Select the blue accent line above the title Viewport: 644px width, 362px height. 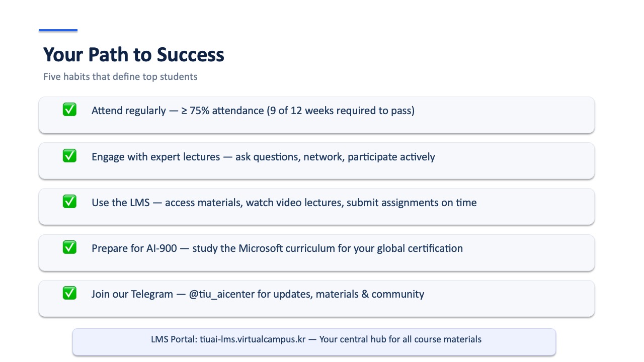point(58,30)
